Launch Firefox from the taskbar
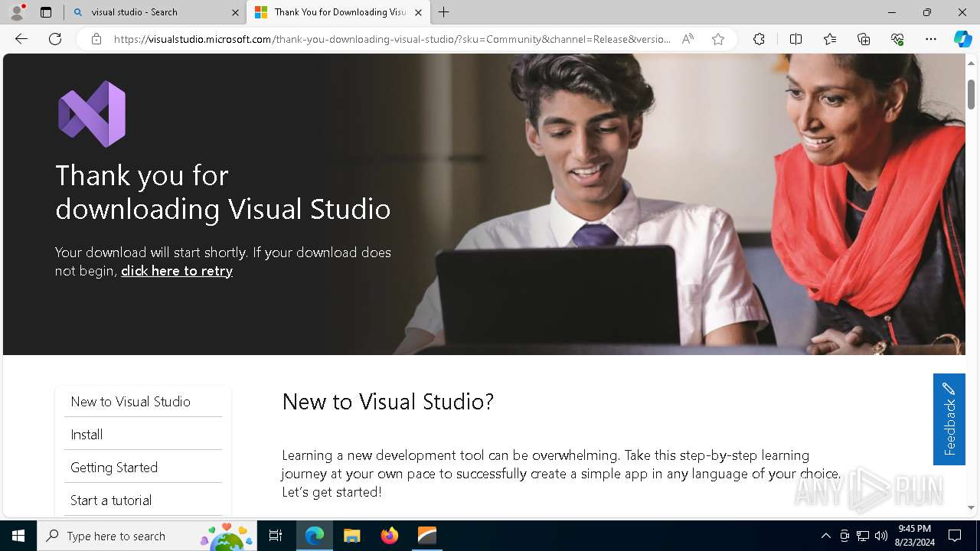This screenshot has height=551, width=980. (390, 536)
